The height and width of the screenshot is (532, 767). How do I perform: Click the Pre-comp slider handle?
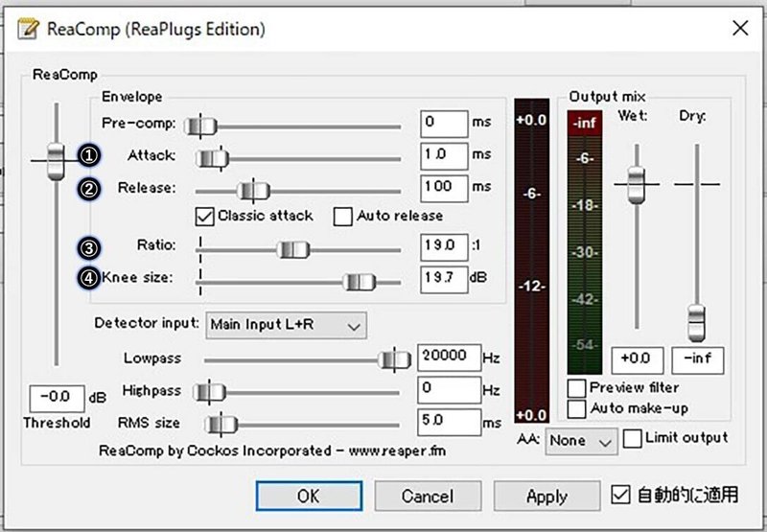(x=201, y=127)
